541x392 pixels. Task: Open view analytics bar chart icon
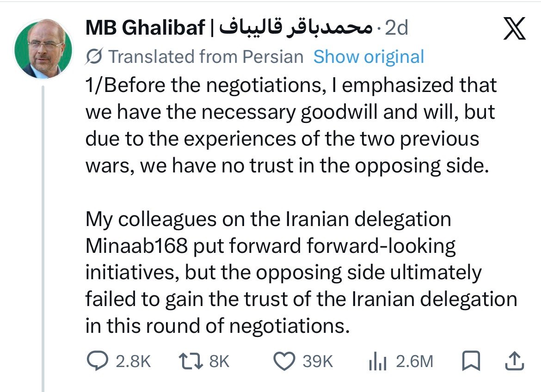377,361
